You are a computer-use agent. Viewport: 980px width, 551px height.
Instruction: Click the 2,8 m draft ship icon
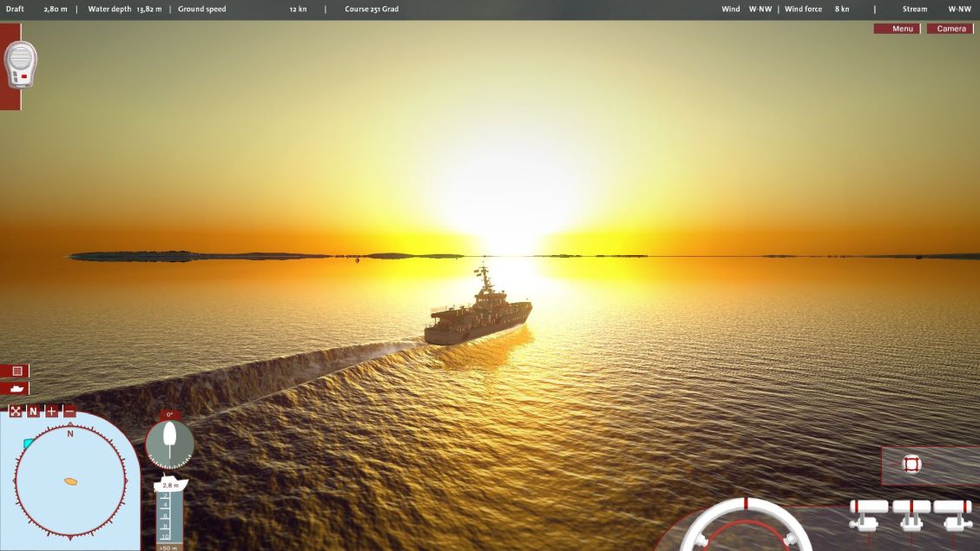tap(171, 485)
